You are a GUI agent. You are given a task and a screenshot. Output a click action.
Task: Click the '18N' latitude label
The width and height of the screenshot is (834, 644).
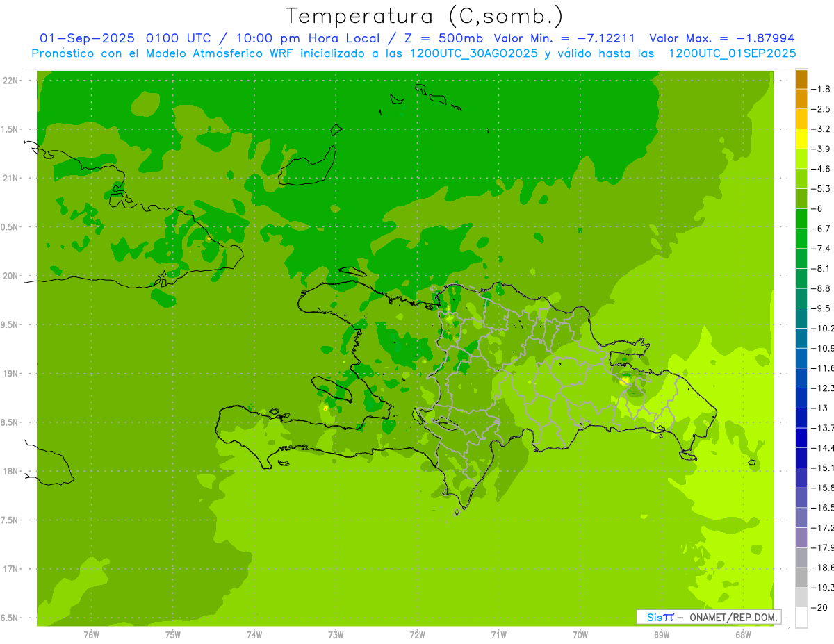point(10,471)
